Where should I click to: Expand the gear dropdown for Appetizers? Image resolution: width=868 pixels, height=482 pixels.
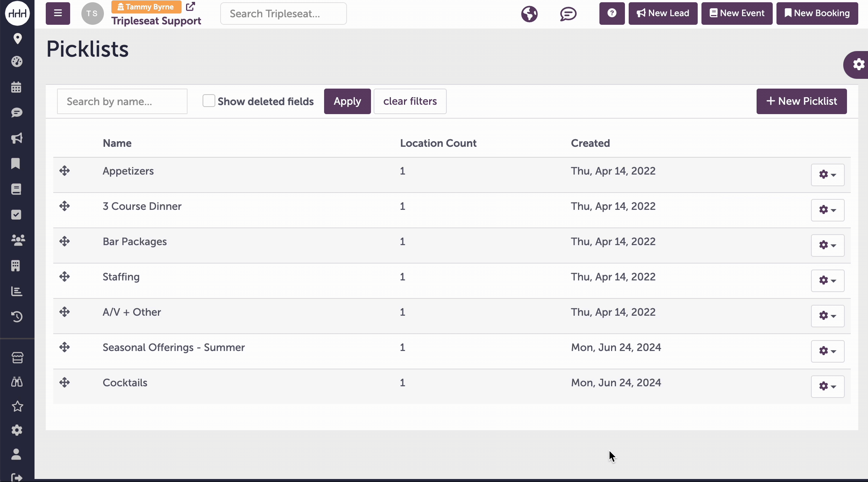(x=827, y=175)
